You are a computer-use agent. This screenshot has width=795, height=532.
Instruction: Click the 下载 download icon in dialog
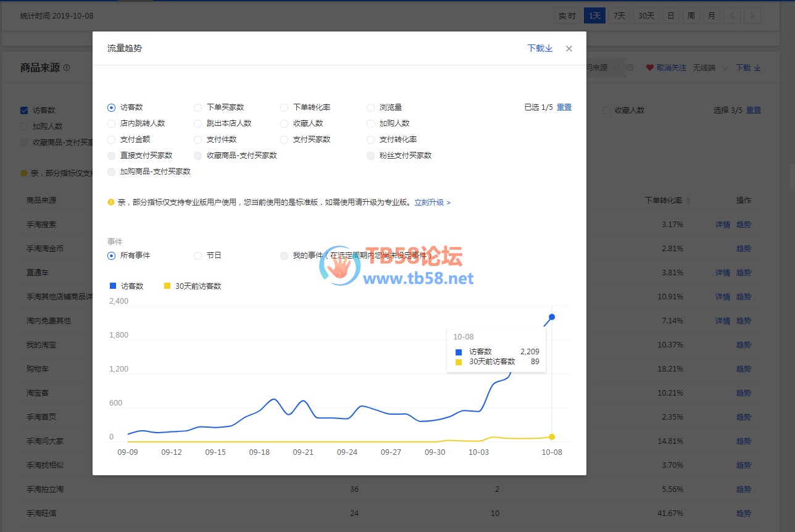click(549, 48)
